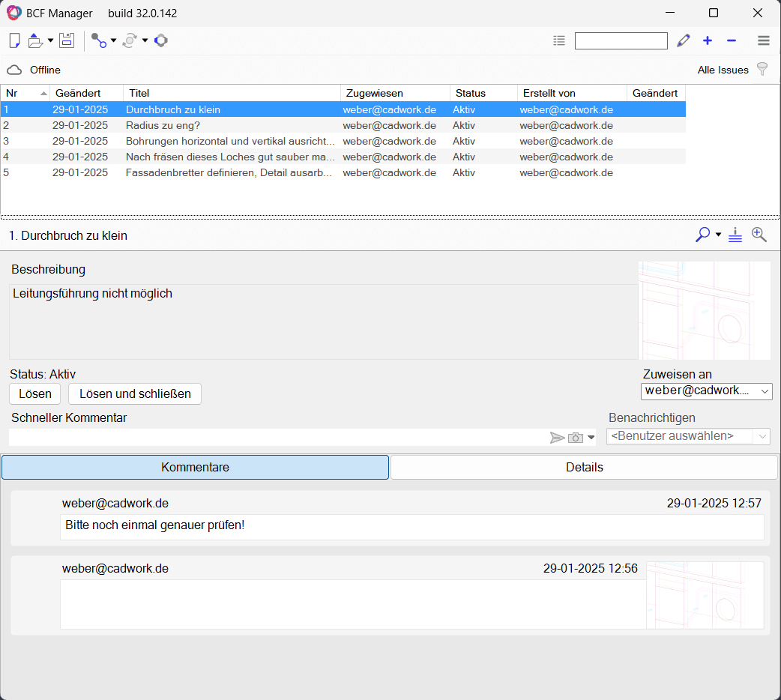Viewport: 781px width, 700px height.
Task: Select issue 'Bohrungen horizontal und vertikal ausricht...'
Action: coord(343,141)
